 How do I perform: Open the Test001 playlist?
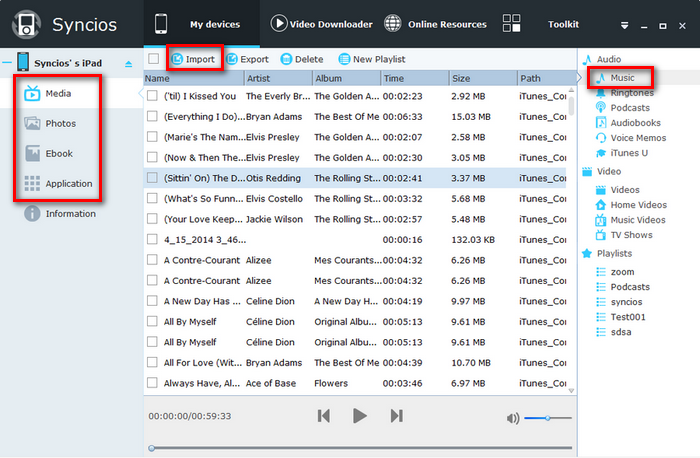(x=621, y=317)
